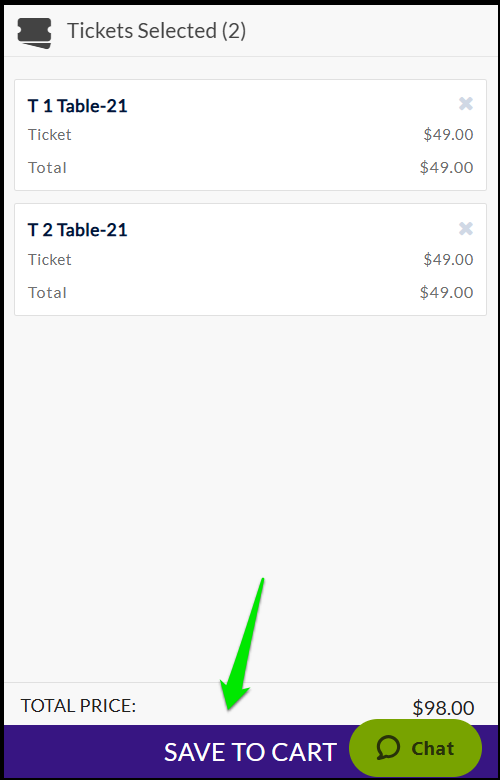
Task: Click the speech bubble chat icon
Action: [388, 748]
